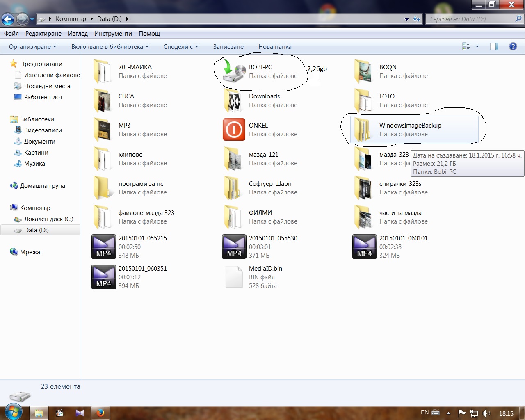Click the Back navigation arrow

tap(8, 19)
